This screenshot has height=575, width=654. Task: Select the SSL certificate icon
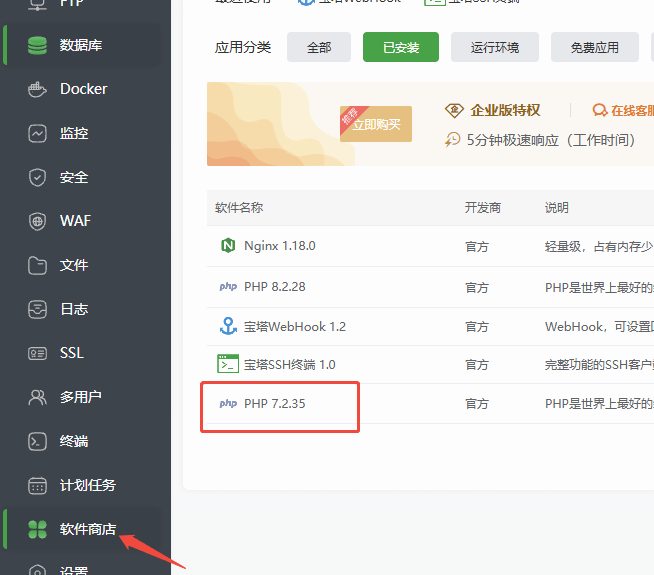coord(37,354)
